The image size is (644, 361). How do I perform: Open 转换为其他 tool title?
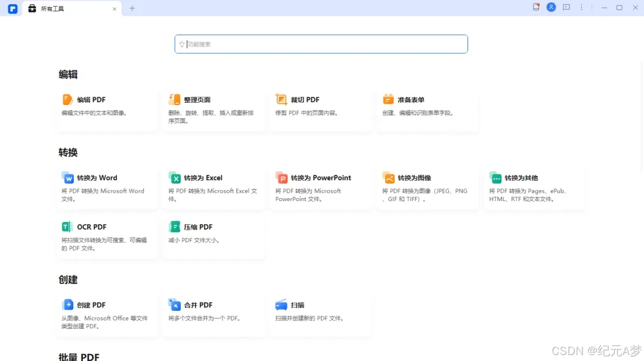pos(521,178)
